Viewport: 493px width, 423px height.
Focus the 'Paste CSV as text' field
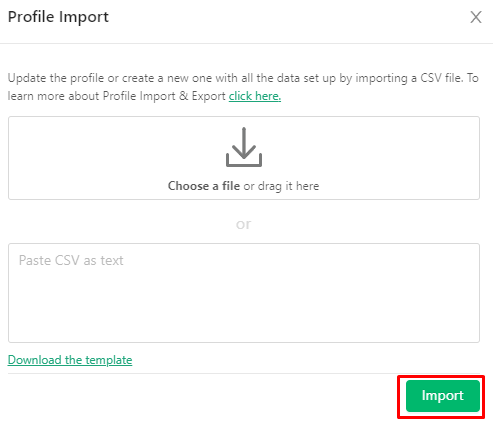[x=244, y=293]
